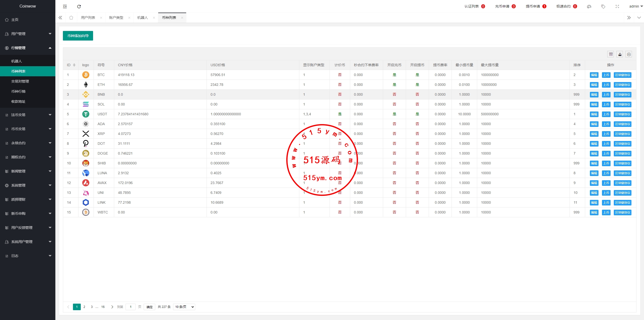Viewport: 644px width, 320px height.
Task: Click 编辑 button for BTC row
Action: coord(594,75)
